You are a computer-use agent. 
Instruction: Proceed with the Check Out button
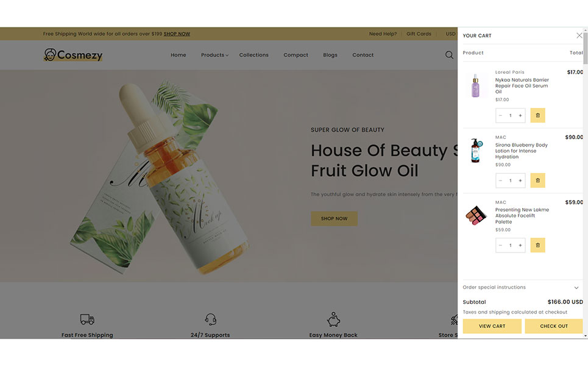click(553, 326)
